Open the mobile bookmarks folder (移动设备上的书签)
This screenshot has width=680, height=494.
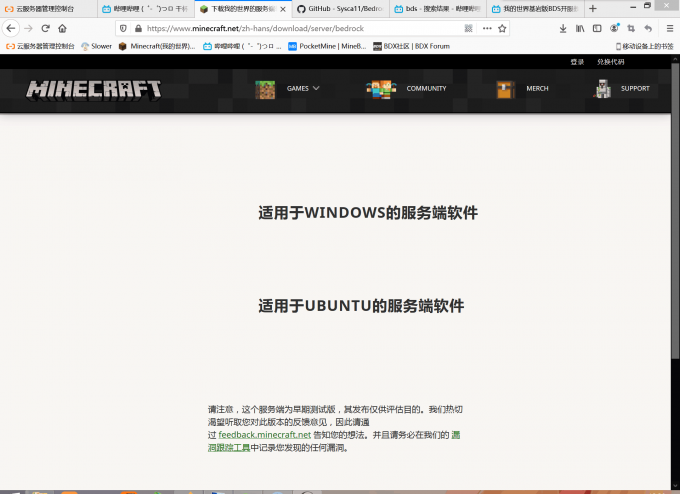coord(644,46)
